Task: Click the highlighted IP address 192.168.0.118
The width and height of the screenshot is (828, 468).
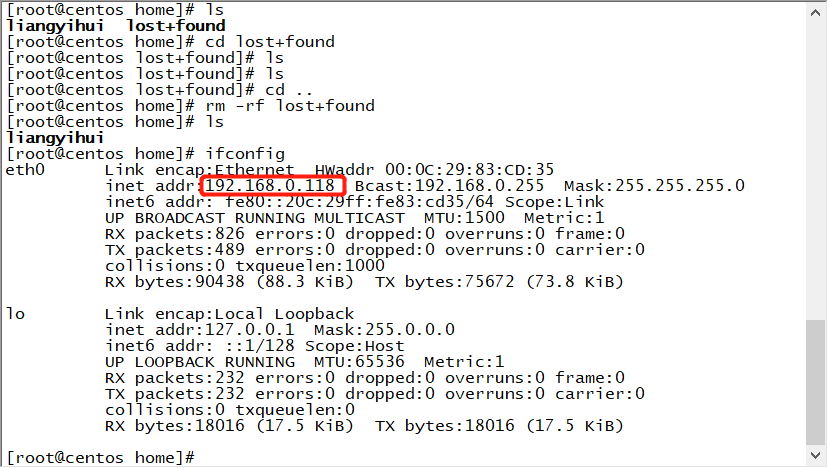Action: coord(274,186)
